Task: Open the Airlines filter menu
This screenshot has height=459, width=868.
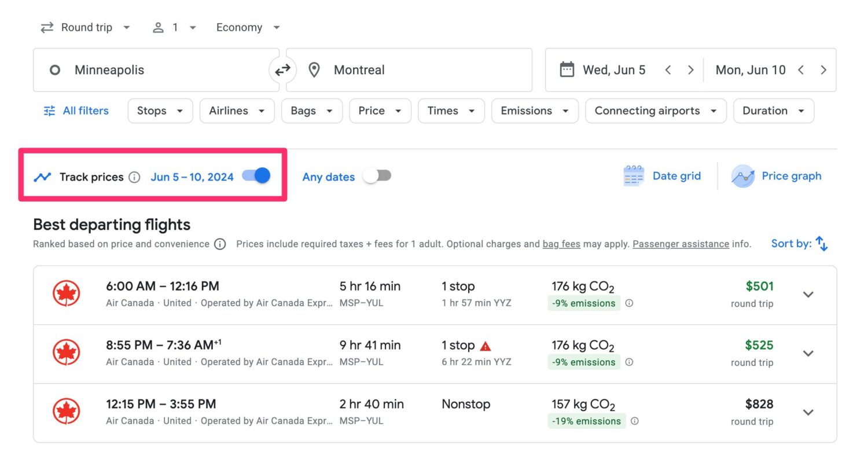Action: [237, 111]
